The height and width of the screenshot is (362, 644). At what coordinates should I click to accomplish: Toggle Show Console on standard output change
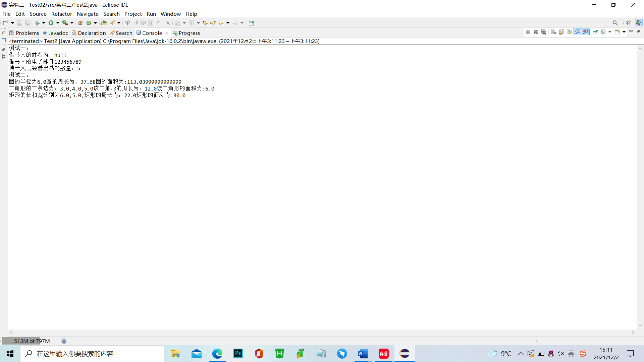point(577,32)
